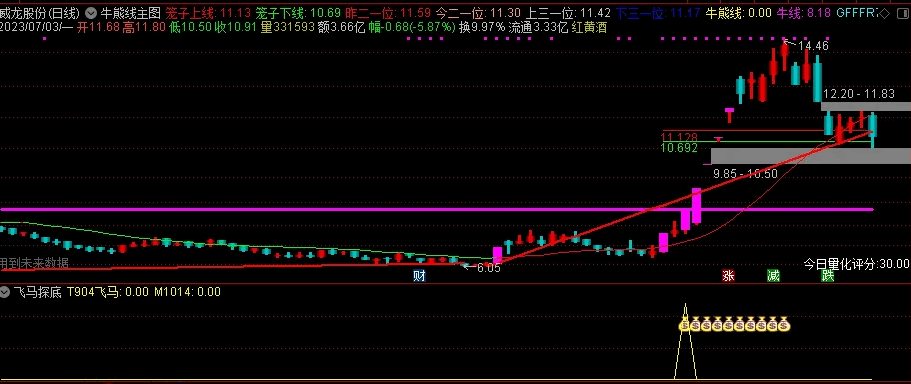Viewport: 911px width, 384px height.
Task: Click the volume figure 量331593
Action: 287,27
